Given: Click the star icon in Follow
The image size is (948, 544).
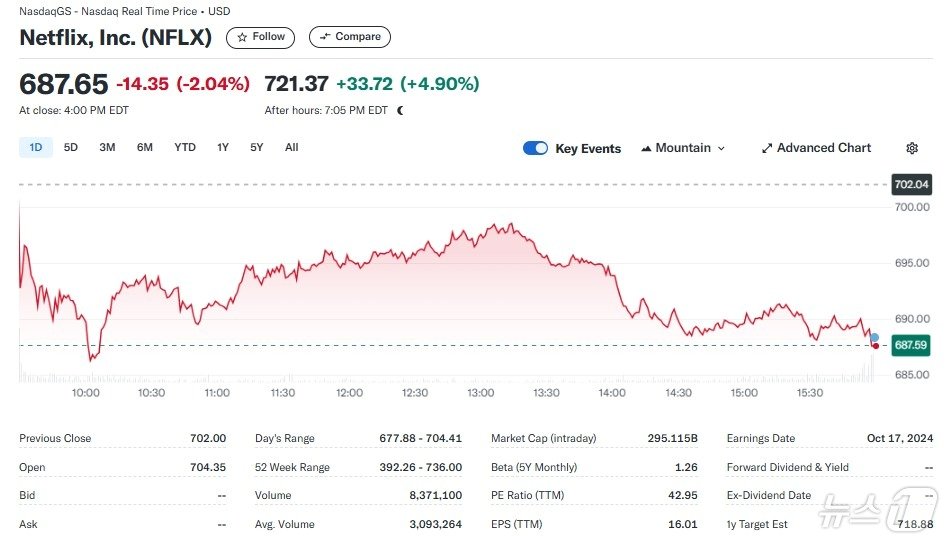Looking at the screenshot, I should click(242, 37).
